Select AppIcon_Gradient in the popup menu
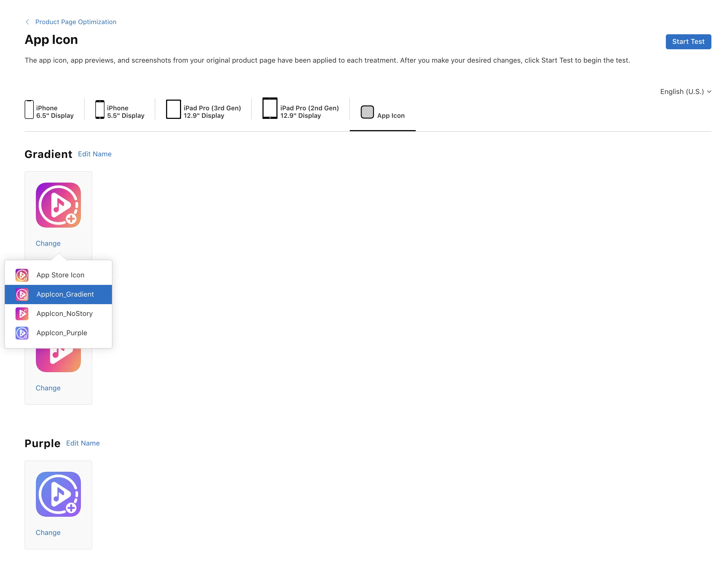The width and height of the screenshot is (728, 566). (x=65, y=295)
